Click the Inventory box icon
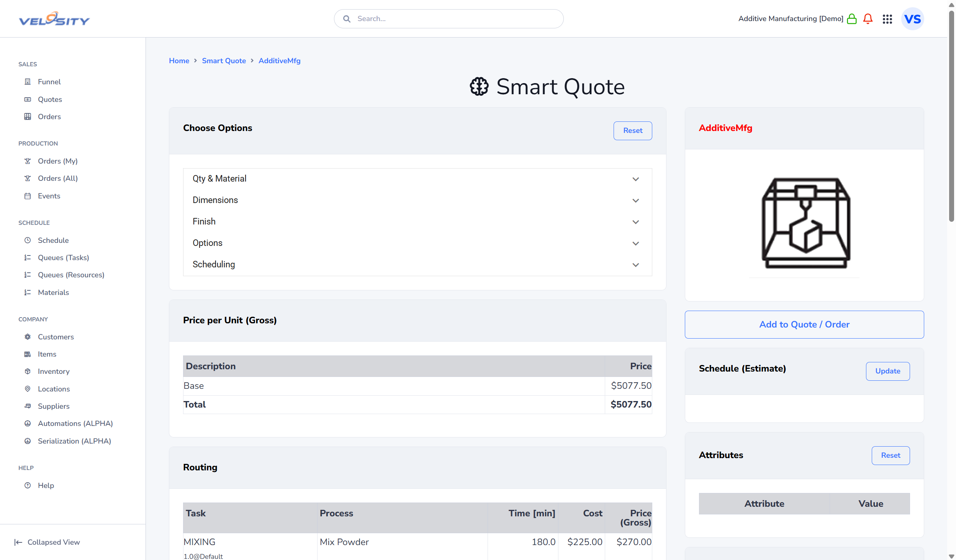Screen dimensions: 956x560 28,371
